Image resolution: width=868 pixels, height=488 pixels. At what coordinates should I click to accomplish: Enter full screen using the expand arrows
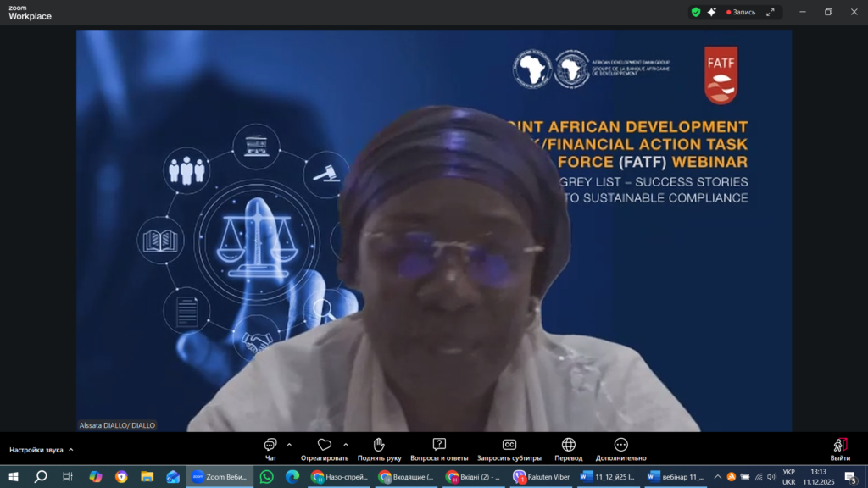click(771, 12)
